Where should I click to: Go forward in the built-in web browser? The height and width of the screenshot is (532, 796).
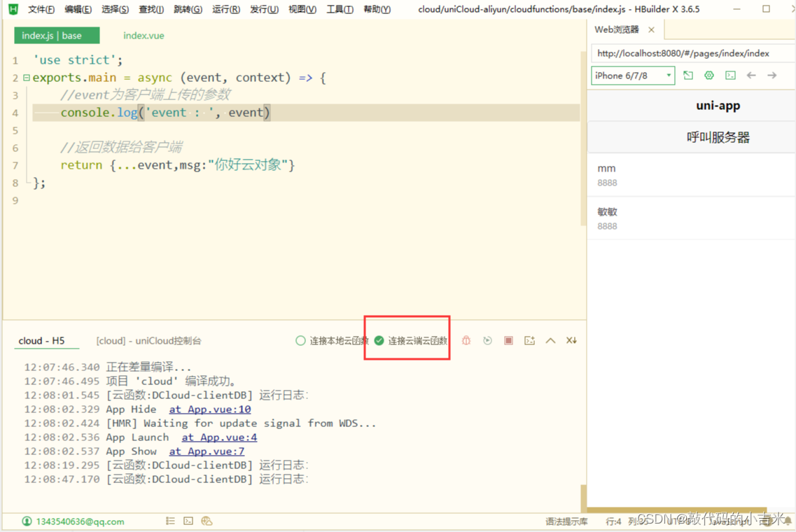click(x=772, y=76)
